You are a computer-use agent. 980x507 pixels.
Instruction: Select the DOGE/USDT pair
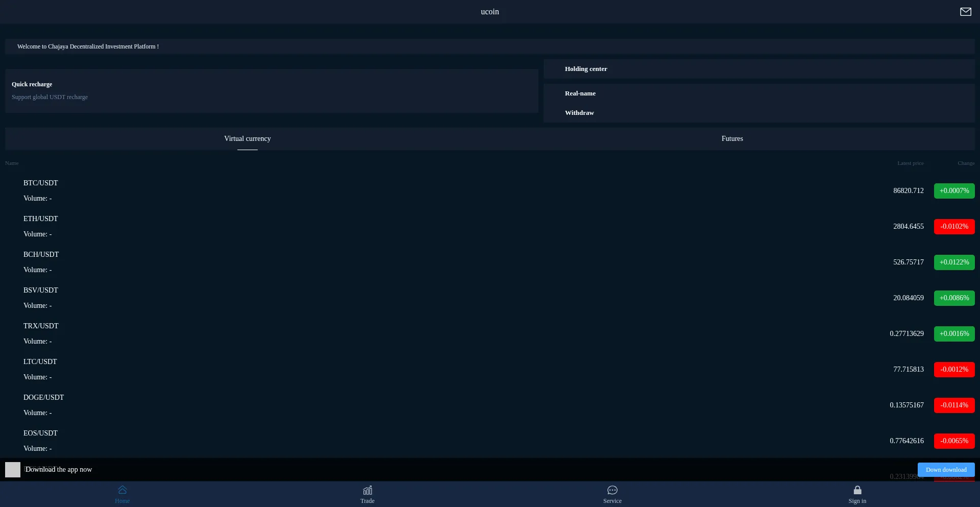pos(44,398)
